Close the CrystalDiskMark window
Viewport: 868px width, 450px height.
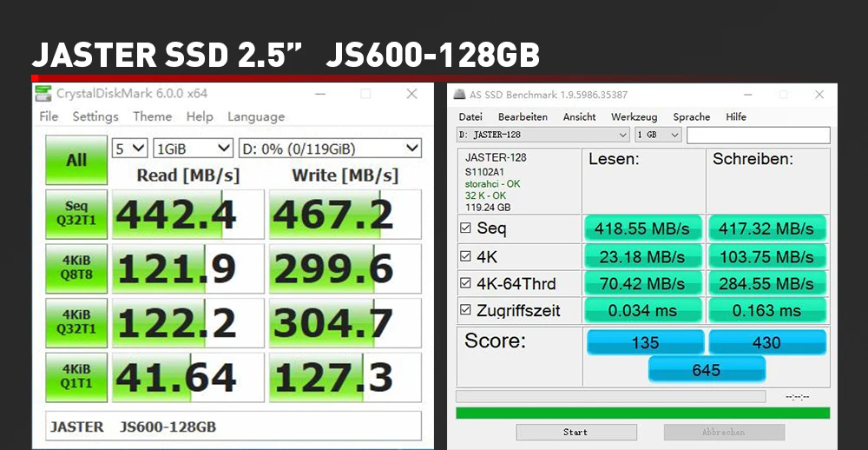[411, 94]
